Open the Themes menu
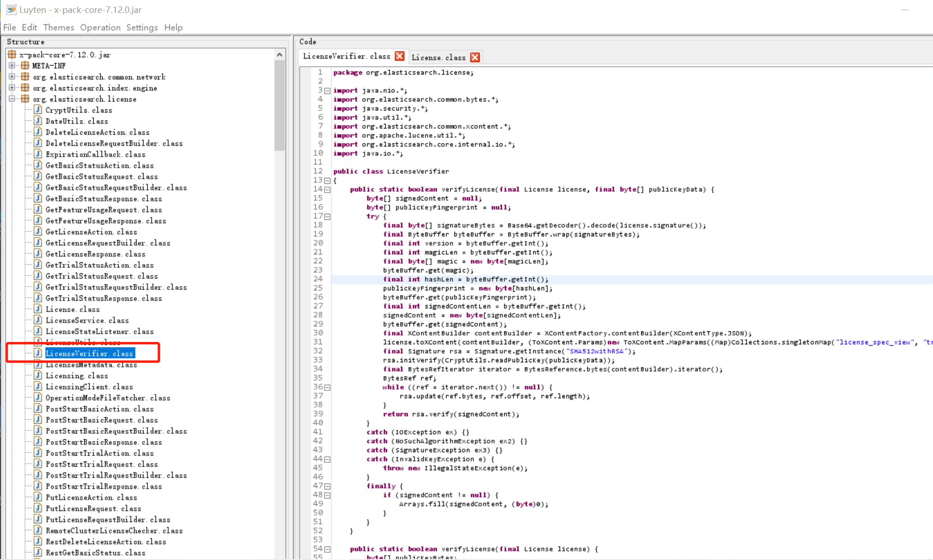The width and height of the screenshot is (933, 560). pyautogui.click(x=59, y=27)
